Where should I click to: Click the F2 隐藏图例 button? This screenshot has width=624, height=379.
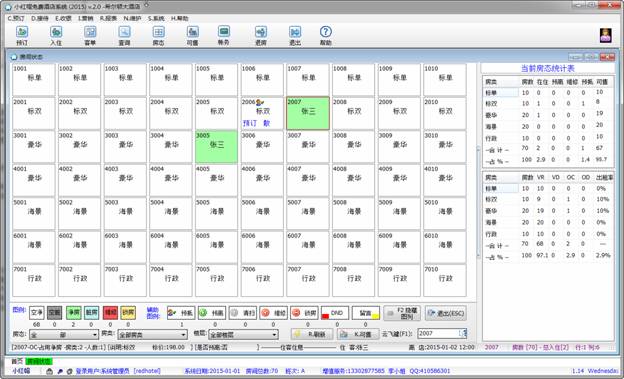tap(402, 313)
